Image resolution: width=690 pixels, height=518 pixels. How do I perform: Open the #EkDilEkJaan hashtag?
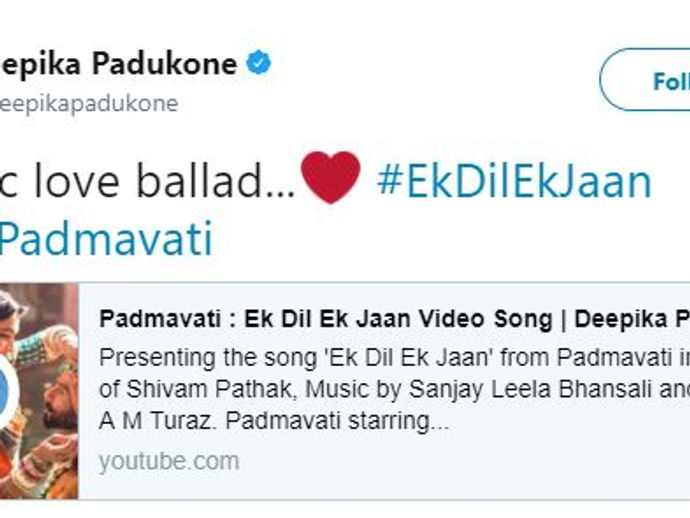pos(514,181)
